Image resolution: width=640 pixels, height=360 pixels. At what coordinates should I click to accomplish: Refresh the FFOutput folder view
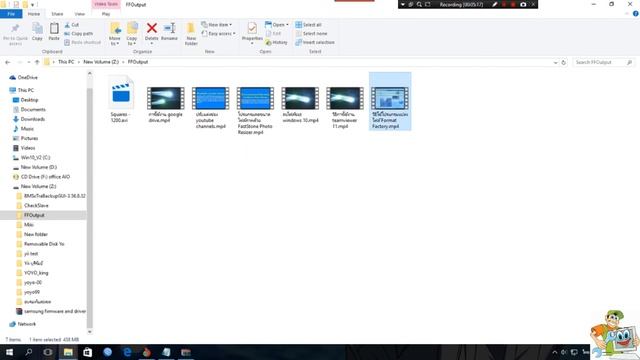click(x=563, y=62)
